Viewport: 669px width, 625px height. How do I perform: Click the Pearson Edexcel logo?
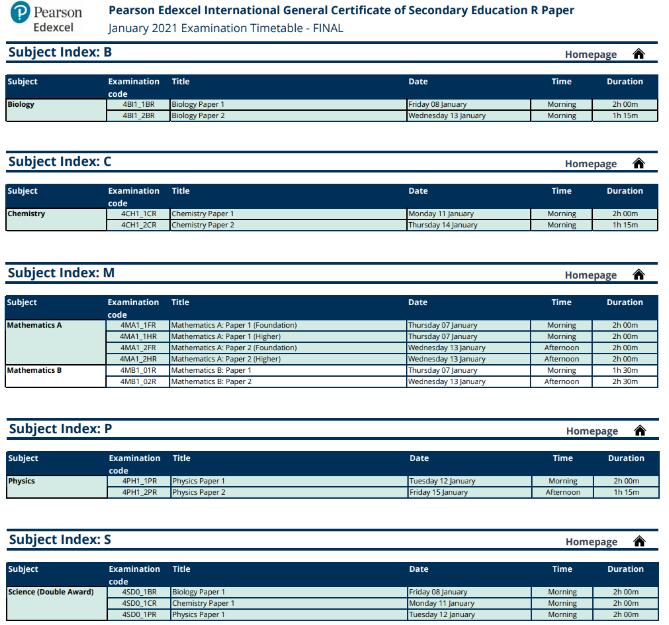tap(46, 17)
